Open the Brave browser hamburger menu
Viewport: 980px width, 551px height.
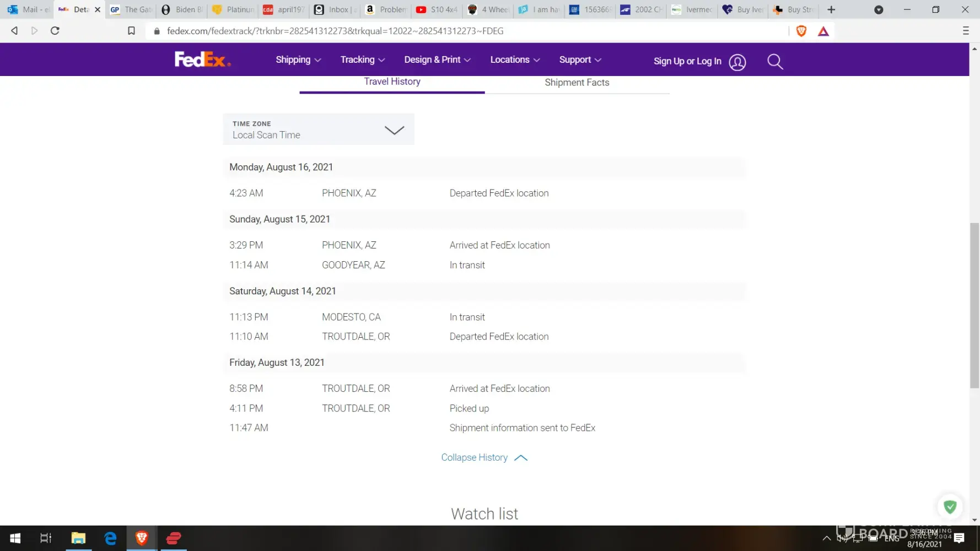(x=966, y=31)
